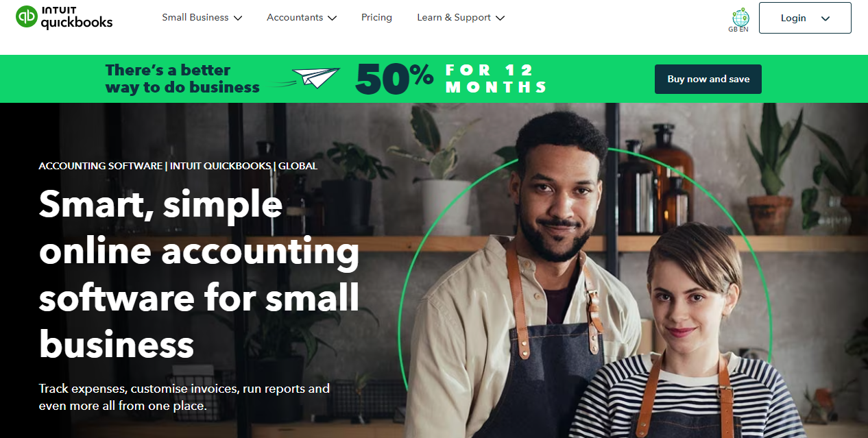Click the Smart, simple online accounting headline

coord(199,273)
